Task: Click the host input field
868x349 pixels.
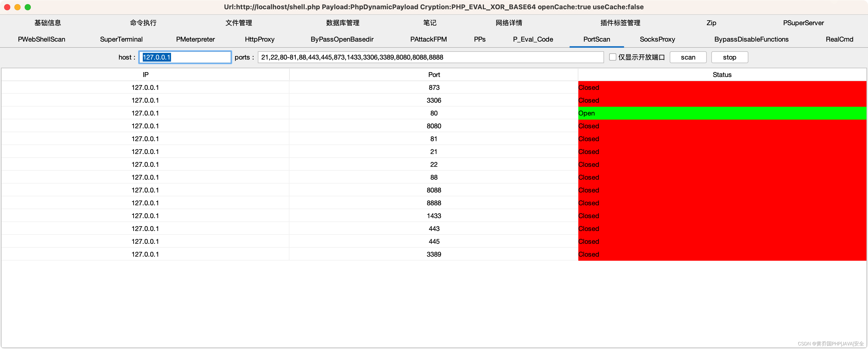Action: (x=185, y=57)
